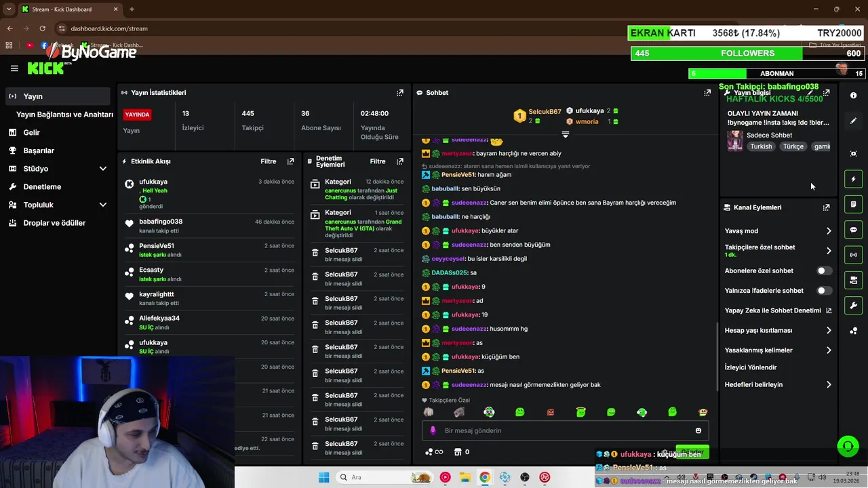Click the Sadece Sohbet category thumbnail
Viewport: 868px width, 488px height.
(735, 140)
